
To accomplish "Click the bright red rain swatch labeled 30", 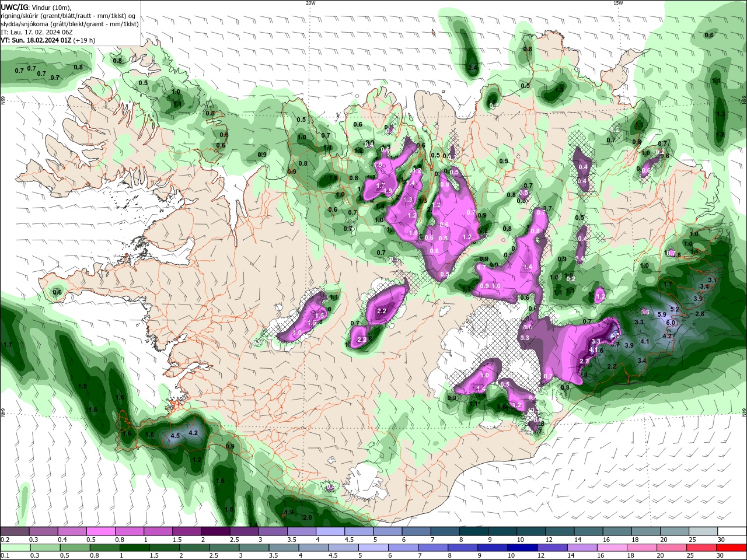I will (731, 548).
